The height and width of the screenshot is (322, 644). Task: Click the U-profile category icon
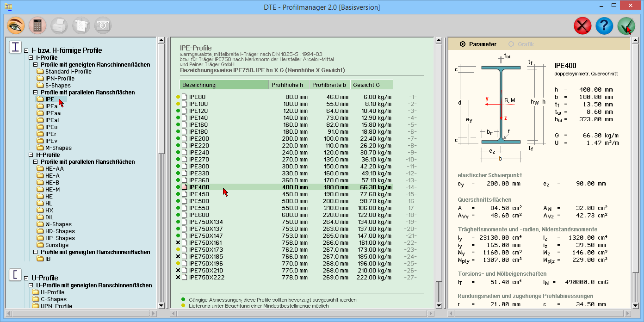(16, 275)
